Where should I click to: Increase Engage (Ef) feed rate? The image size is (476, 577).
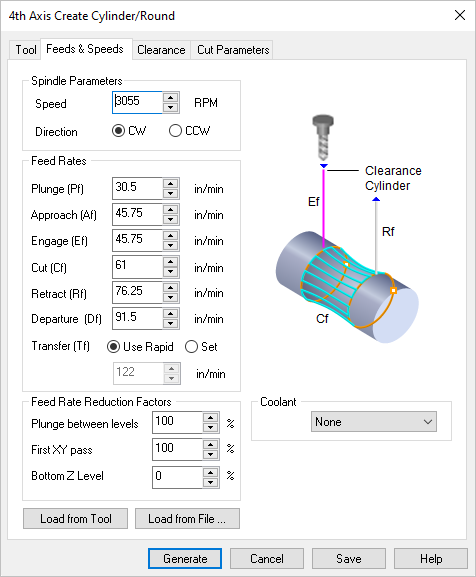coord(170,236)
